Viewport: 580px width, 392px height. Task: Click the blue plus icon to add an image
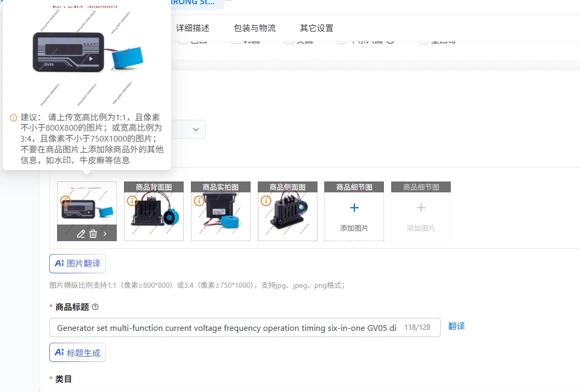354,208
